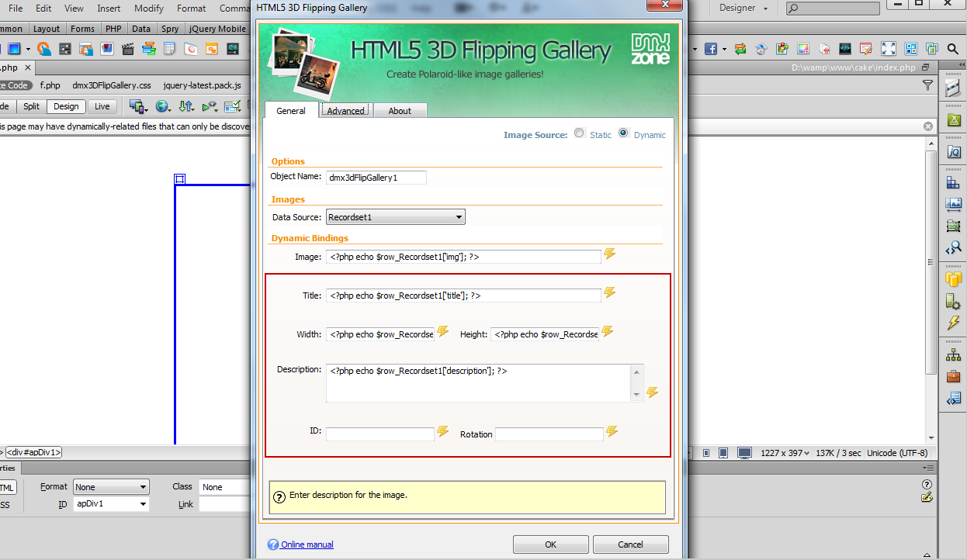Image resolution: width=967 pixels, height=560 pixels.
Task: Click the lightning icon beside the Description box
Action: point(652,392)
